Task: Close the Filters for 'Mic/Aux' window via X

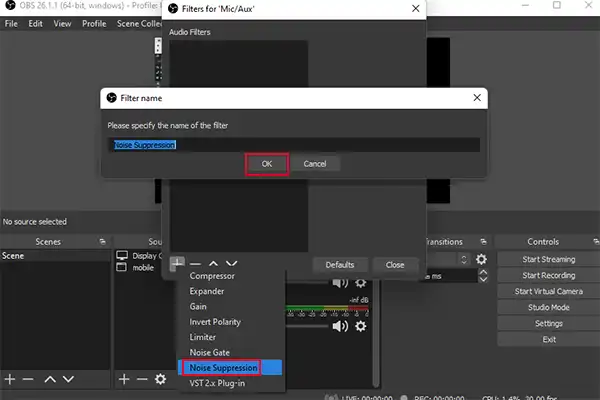Action: pos(416,8)
